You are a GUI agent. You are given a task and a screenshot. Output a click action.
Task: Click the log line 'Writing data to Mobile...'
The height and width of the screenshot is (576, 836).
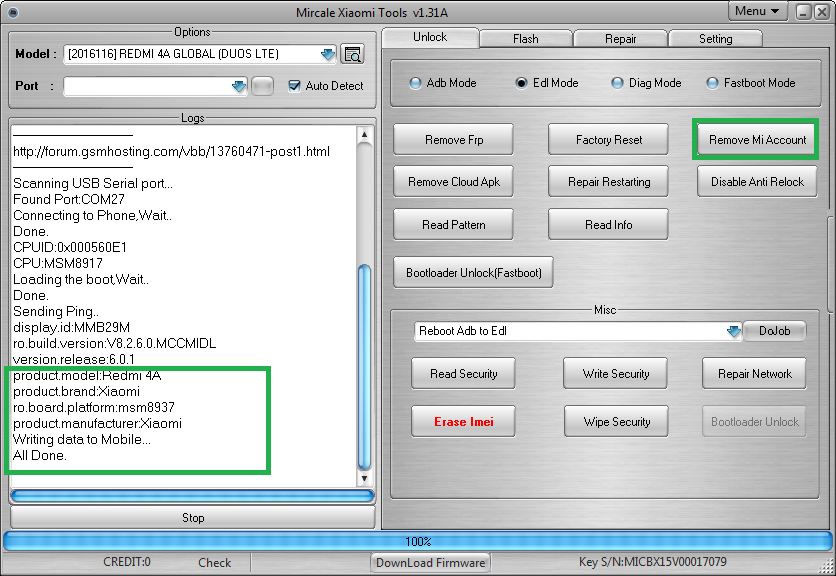(82, 439)
